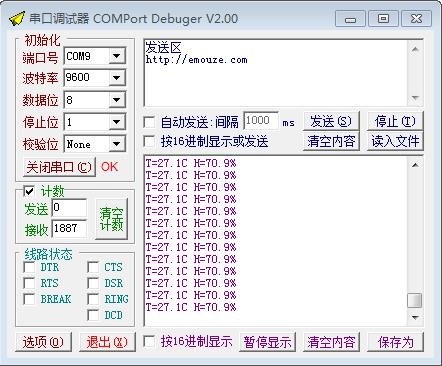
Task: Click send area scroll down arrow
Action: [415, 98]
